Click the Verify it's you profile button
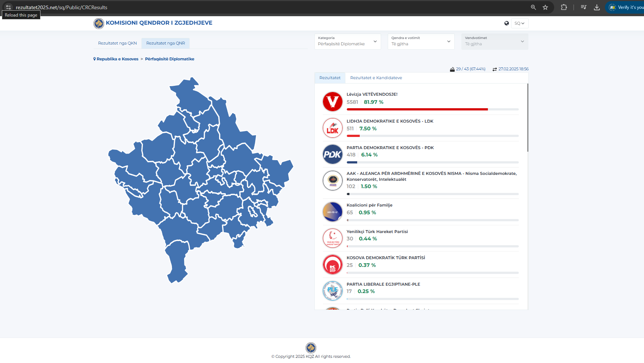644x363 pixels. pos(625,7)
